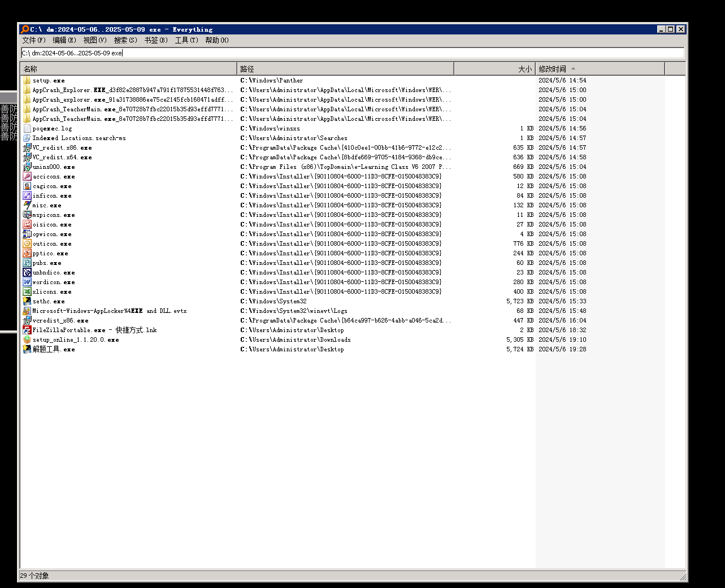This screenshot has height=588, width=725.
Task: Select the poqexec.log file icon
Action: (x=27, y=128)
